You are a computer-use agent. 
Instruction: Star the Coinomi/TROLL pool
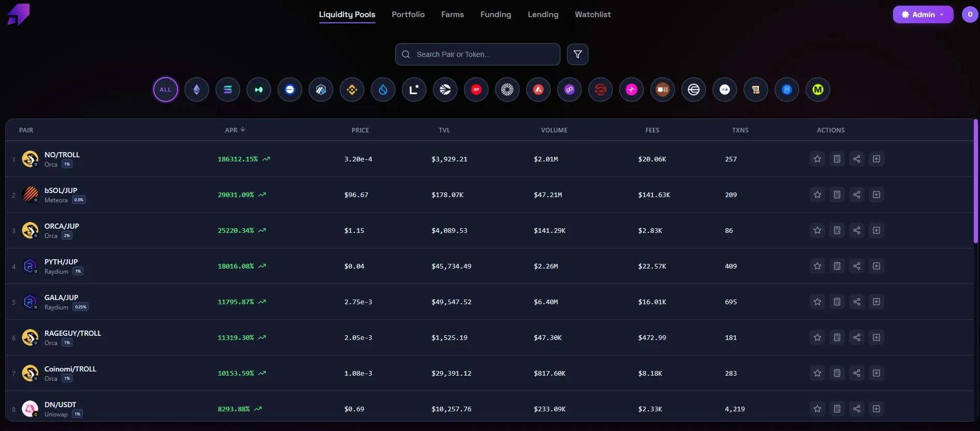pos(817,373)
